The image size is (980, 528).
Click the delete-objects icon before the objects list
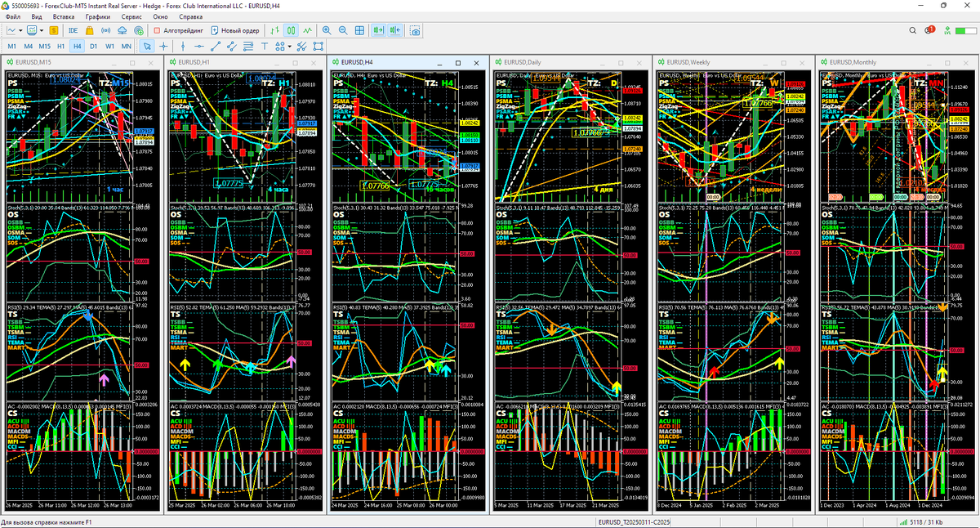(301, 47)
